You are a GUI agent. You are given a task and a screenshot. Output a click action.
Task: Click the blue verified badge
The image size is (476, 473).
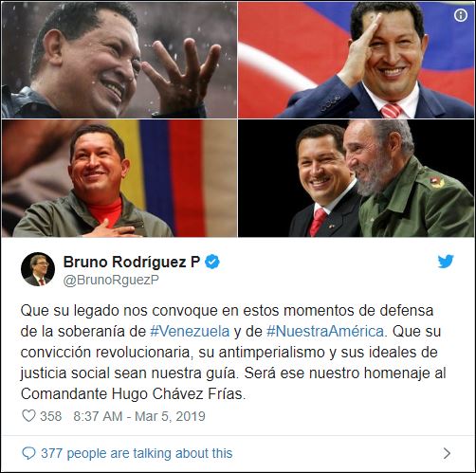pyautogui.click(x=212, y=262)
